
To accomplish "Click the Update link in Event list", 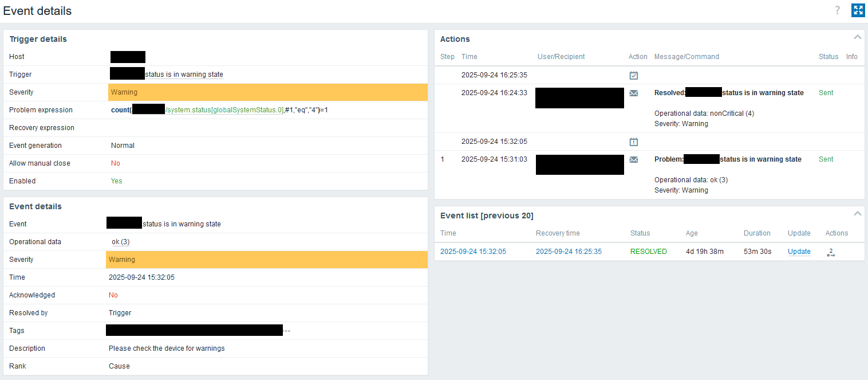I will 799,252.
